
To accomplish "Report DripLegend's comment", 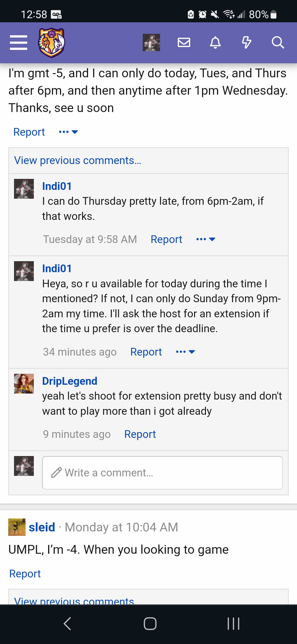I will [140, 434].
